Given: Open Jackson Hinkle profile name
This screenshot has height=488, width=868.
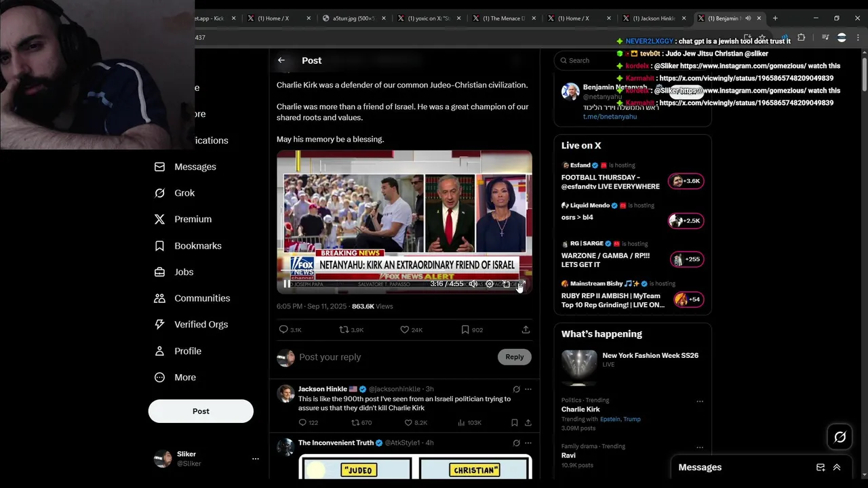Looking at the screenshot, I should click(322, 389).
